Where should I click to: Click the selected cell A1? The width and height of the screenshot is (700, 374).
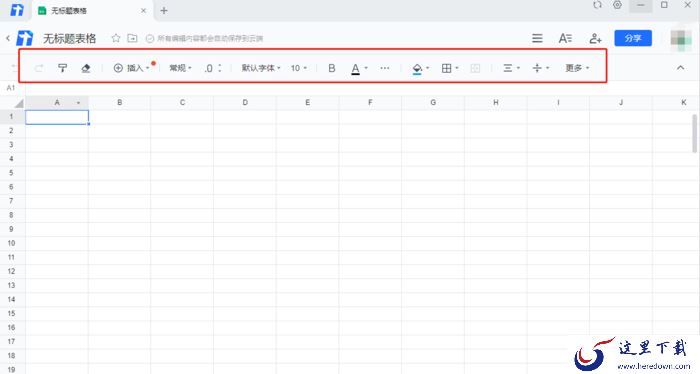tap(57, 117)
